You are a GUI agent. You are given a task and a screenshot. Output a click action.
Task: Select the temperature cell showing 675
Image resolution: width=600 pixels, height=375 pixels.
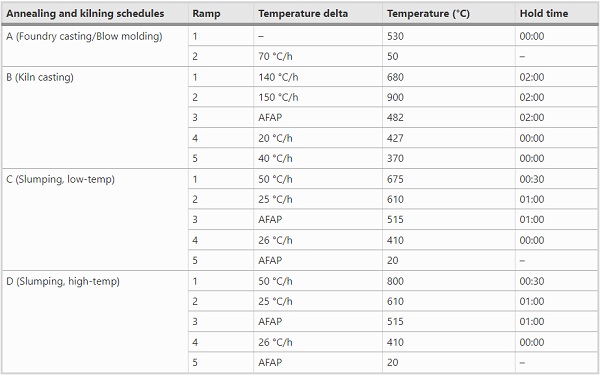(x=449, y=179)
